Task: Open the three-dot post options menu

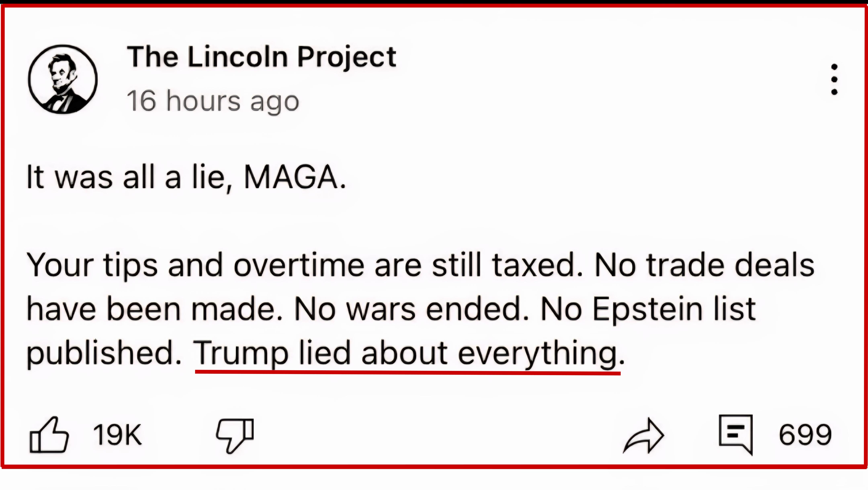Action: 834,80
